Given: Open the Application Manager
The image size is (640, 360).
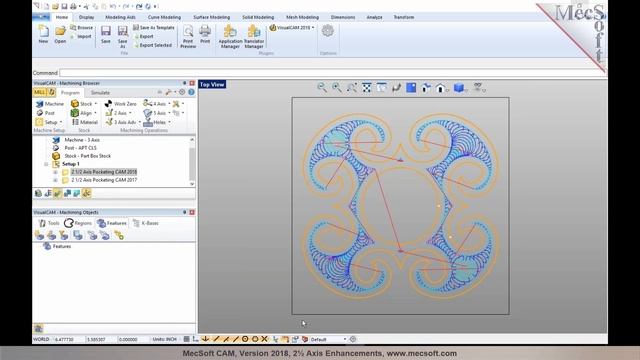Looking at the screenshot, I should coord(230,36).
